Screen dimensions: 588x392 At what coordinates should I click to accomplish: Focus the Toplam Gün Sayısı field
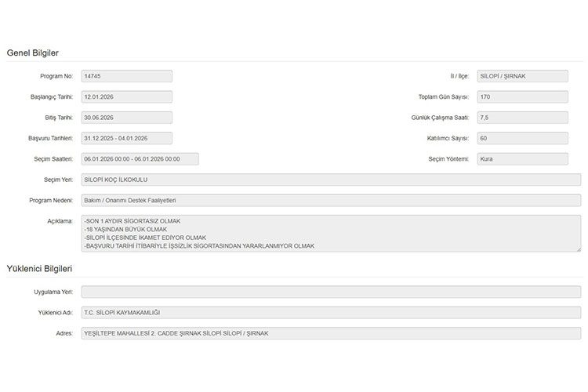pos(521,97)
